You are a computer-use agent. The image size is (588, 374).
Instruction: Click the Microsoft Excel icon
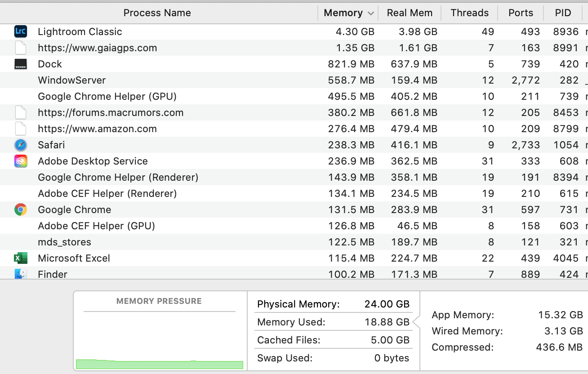click(x=21, y=258)
